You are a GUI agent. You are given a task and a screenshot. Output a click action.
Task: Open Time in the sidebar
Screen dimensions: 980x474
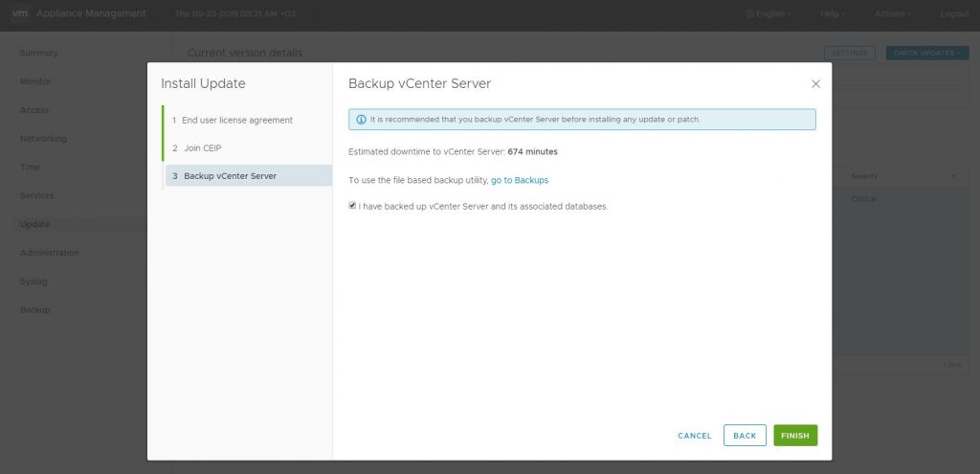tap(30, 167)
